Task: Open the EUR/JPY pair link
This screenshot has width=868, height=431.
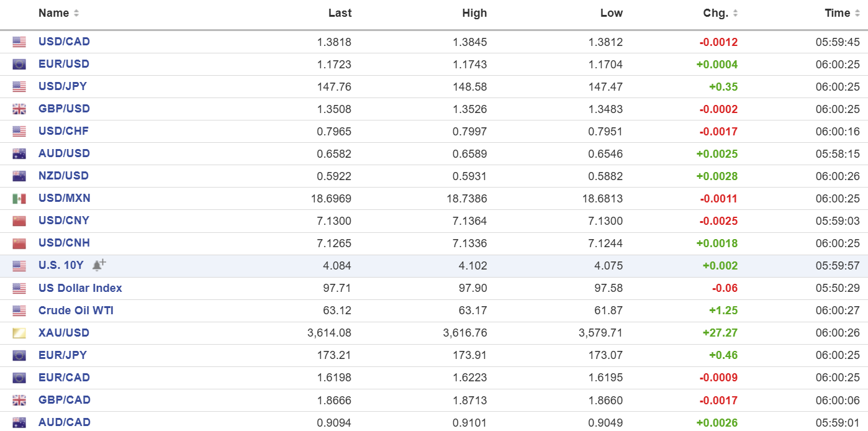Action: 63,355
